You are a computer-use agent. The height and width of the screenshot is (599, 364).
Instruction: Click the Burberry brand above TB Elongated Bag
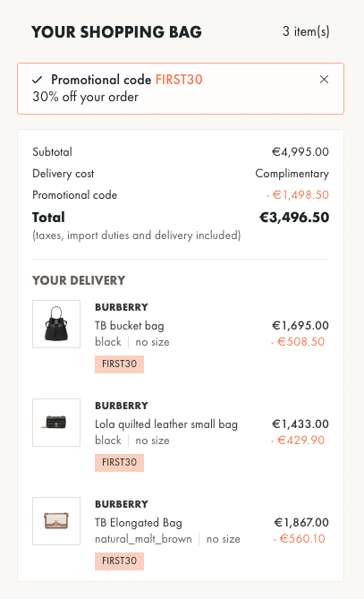click(x=122, y=504)
